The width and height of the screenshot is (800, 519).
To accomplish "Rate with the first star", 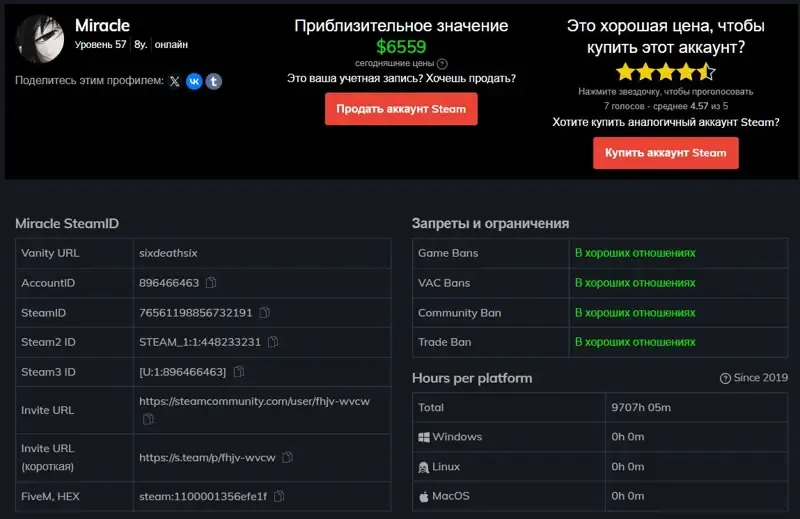I will [625, 72].
